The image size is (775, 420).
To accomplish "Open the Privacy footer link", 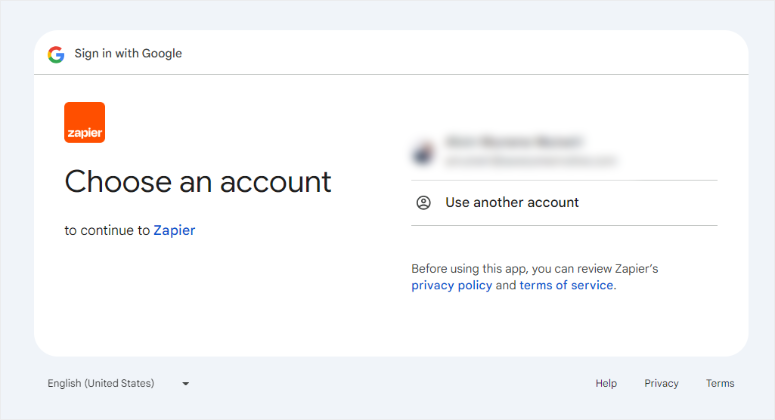I will tap(661, 383).
